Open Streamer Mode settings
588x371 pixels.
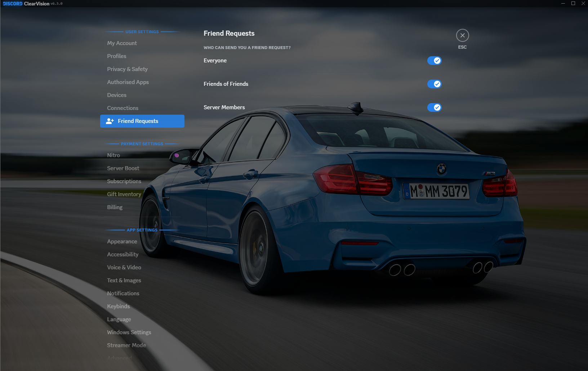[142, 345]
